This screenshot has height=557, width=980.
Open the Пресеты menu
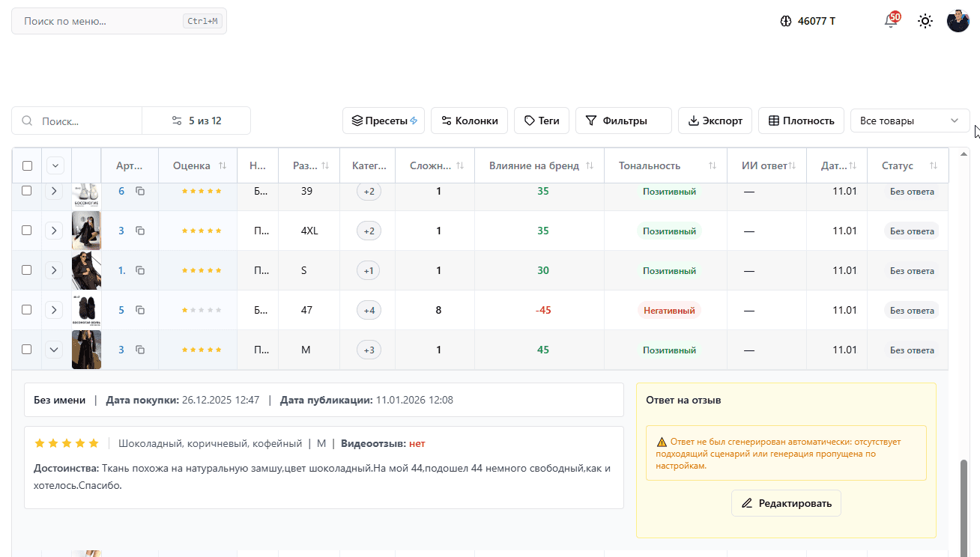(384, 121)
